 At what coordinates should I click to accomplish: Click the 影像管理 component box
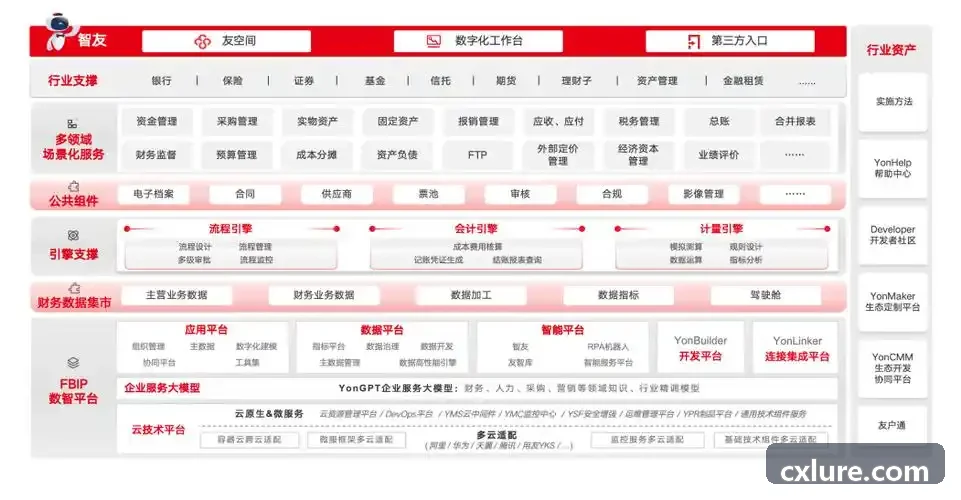[x=704, y=194]
